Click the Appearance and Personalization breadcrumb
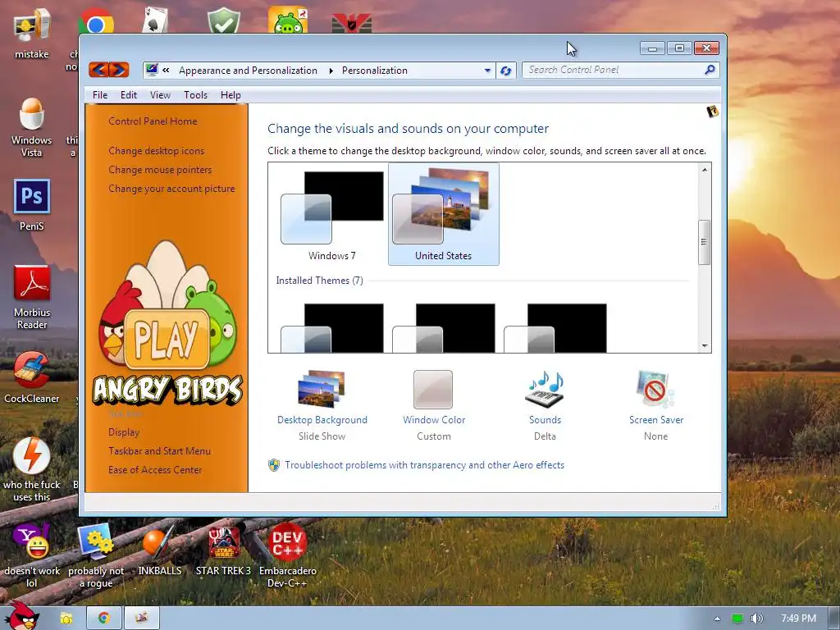Screen dimensions: 840x630 [248, 71]
